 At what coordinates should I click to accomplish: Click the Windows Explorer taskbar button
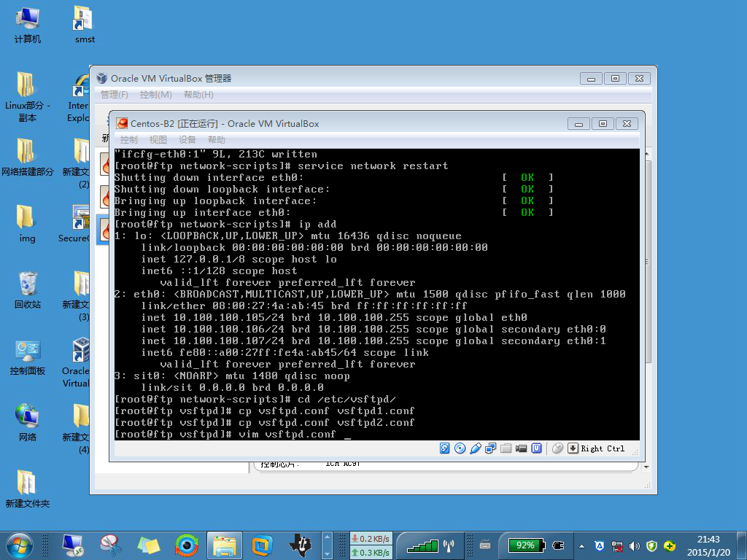(225, 545)
